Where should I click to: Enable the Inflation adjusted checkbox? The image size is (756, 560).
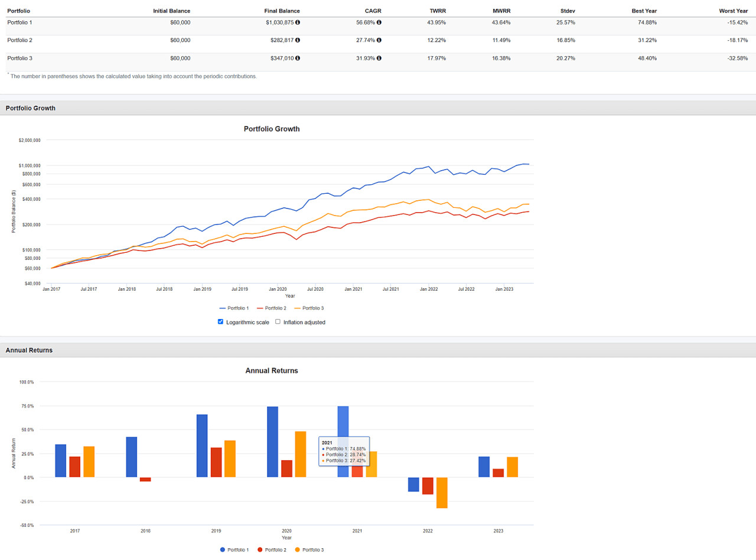pos(278,322)
